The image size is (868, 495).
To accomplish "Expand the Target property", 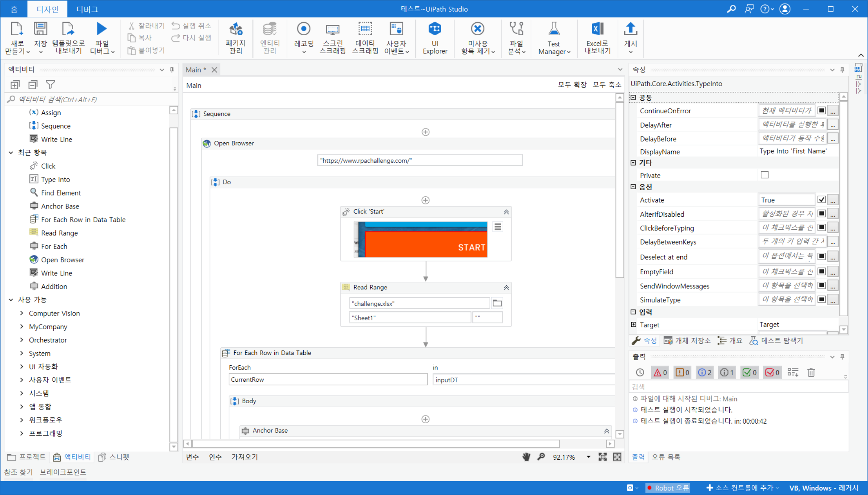I will point(633,324).
